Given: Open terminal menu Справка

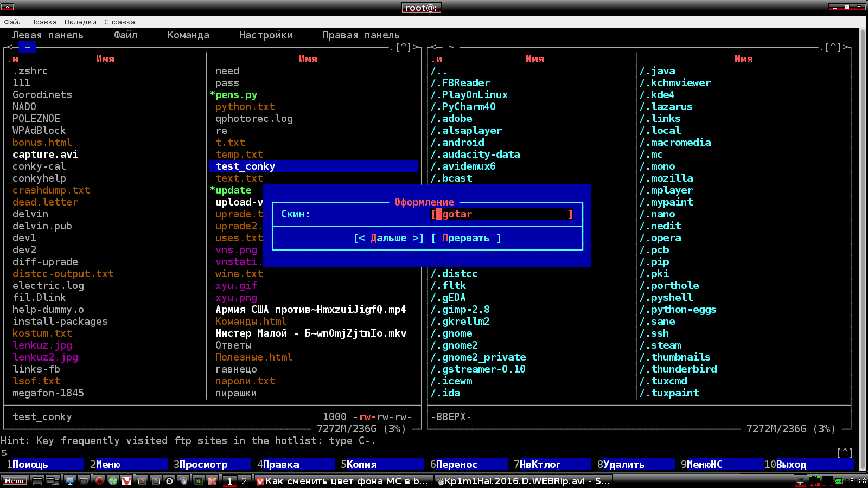Looking at the screenshot, I should coord(119,22).
